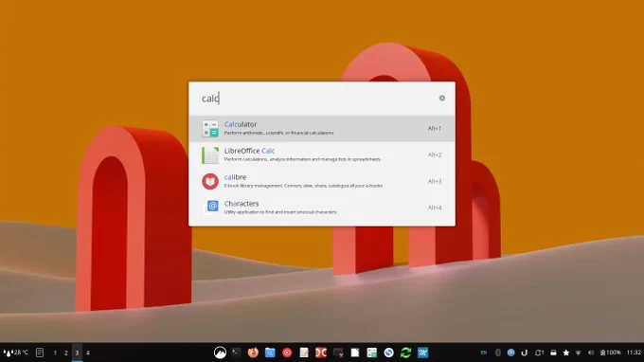
Task: Open the Bluetooth tray icon
Action: 498,353
